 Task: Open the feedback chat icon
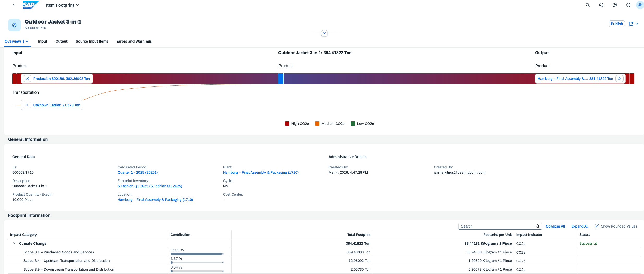615,5
